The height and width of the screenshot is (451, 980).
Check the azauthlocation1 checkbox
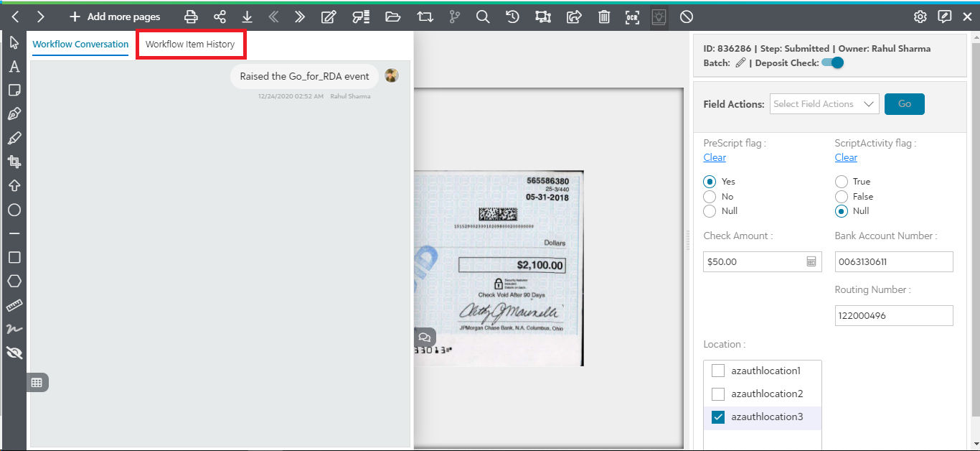(x=717, y=371)
